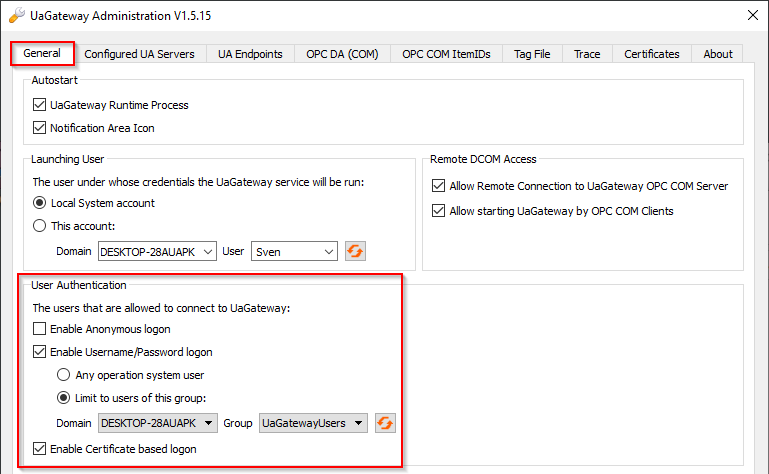This screenshot has height=474, width=769.
Task: Go to the UA Endpoints tab
Action: (x=250, y=54)
